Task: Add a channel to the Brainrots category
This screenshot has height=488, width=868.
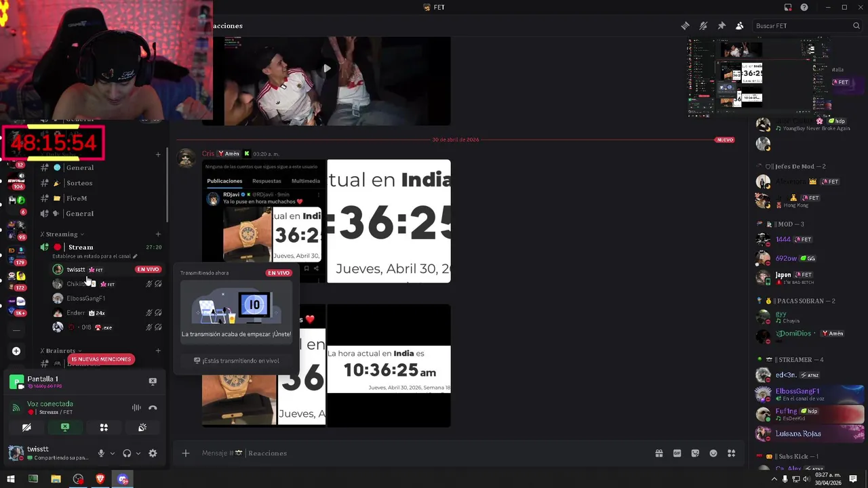Action: [x=158, y=350]
